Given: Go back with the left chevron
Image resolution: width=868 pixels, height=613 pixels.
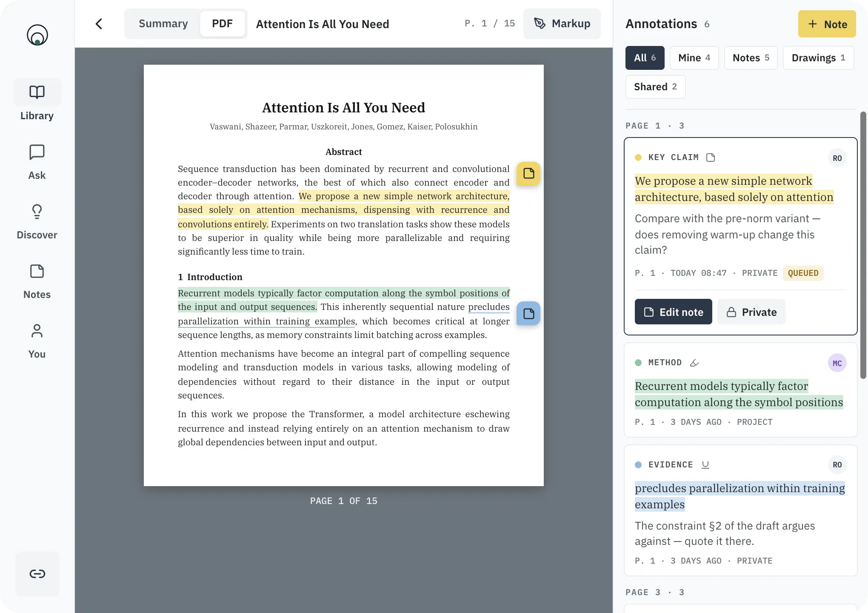Looking at the screenshot, I should [x=99, y=24].
